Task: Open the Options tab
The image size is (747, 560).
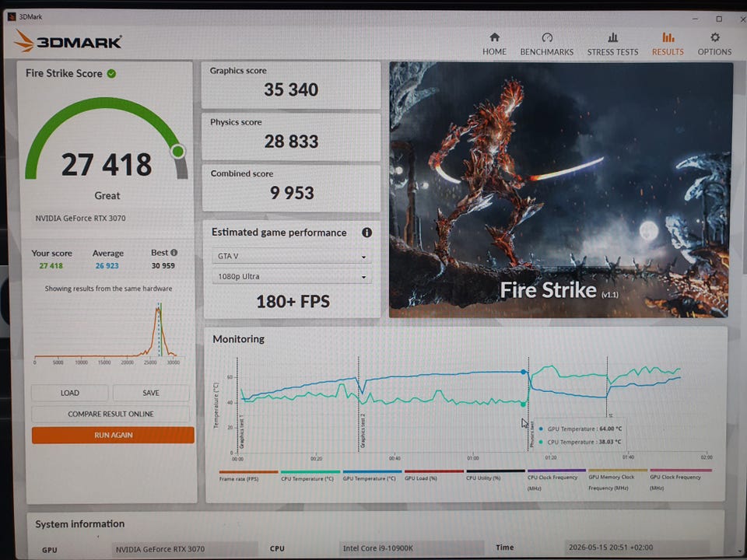Action: (x=714, y=44)
